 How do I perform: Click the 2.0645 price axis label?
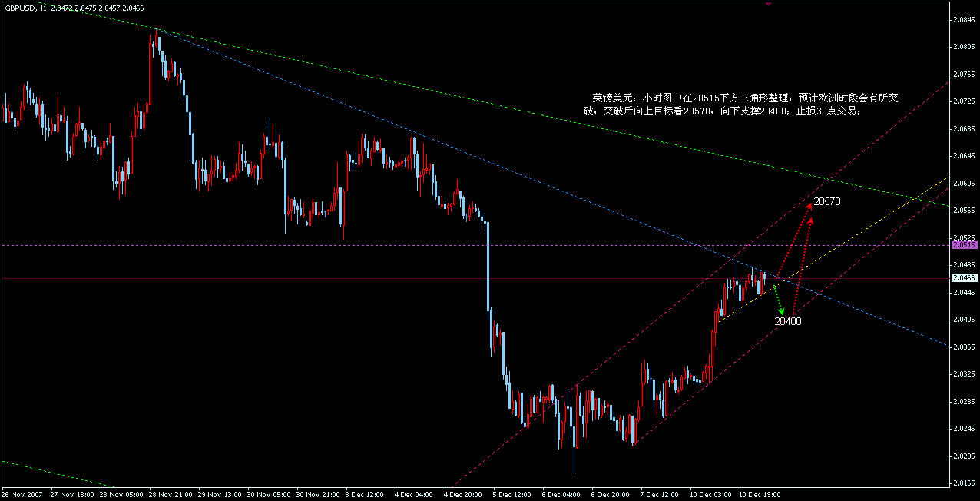pos(965,156)
